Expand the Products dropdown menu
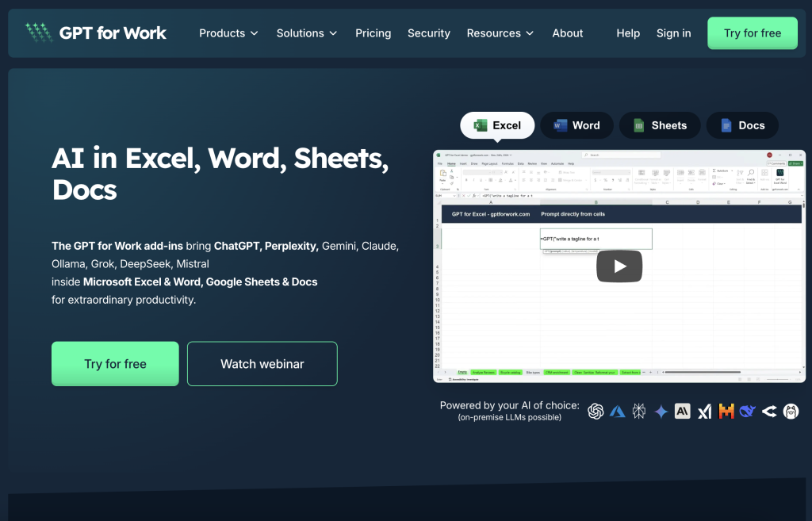 228,33
